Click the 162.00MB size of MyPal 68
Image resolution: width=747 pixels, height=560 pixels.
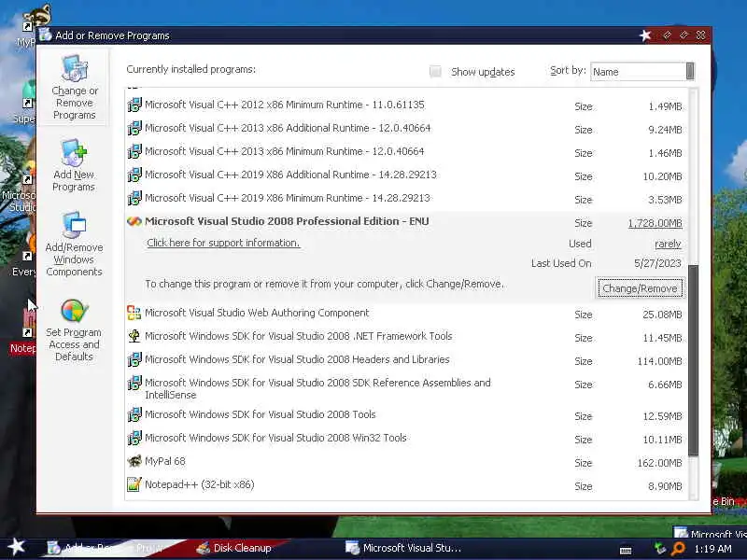(x=660, y=463)
